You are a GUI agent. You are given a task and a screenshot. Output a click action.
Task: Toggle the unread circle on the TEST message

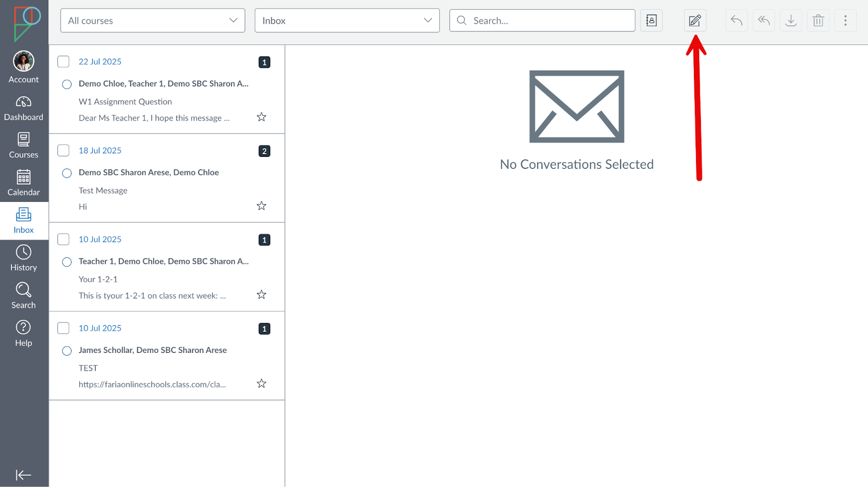pos(67,351)
